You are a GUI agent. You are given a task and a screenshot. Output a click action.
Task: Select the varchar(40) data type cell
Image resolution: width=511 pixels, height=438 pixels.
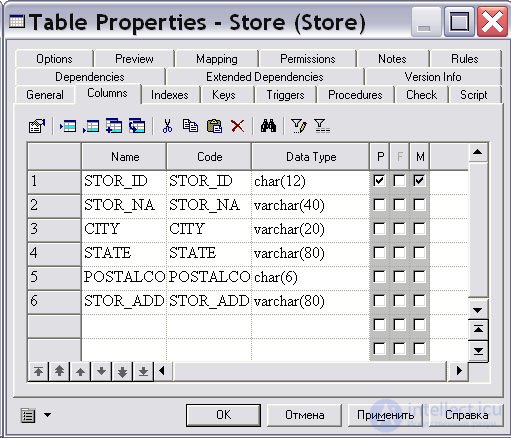pos(310,205)
